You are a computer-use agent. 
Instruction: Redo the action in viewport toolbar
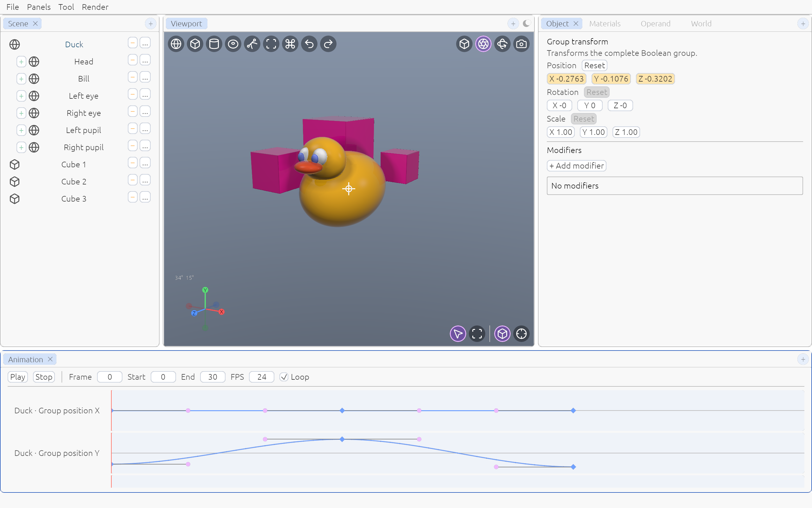(x=328, y=44)
